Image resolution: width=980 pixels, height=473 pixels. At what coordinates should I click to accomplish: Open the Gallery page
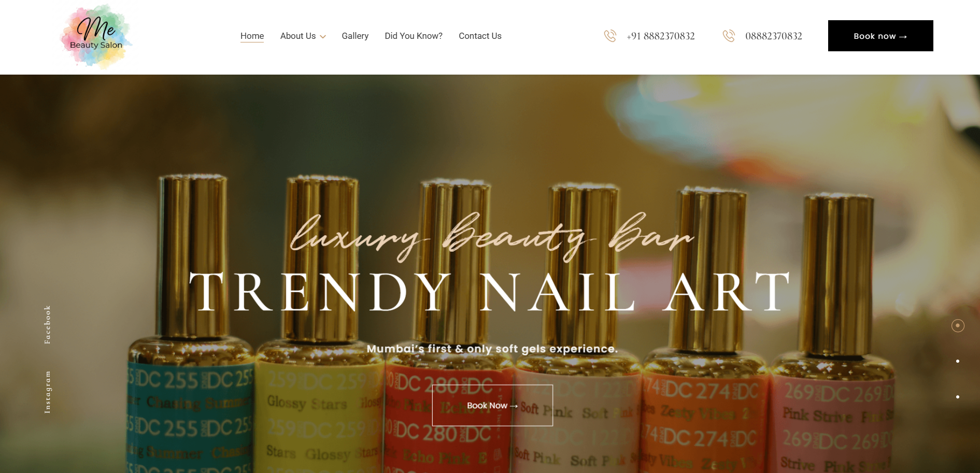(355, 36)
